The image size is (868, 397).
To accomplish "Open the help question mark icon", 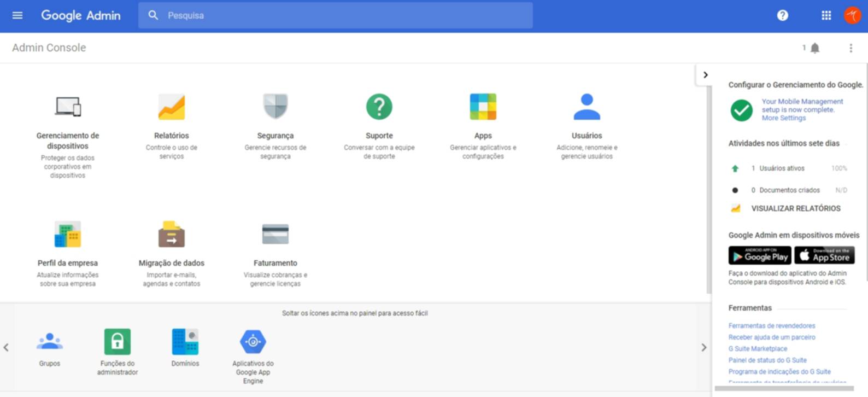I will coord(783,15).
